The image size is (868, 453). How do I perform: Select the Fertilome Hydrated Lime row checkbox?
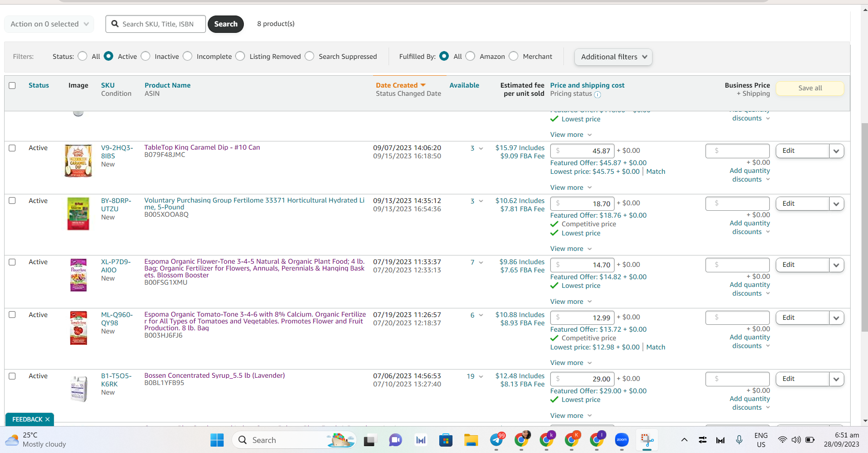(x=12, y=201)
